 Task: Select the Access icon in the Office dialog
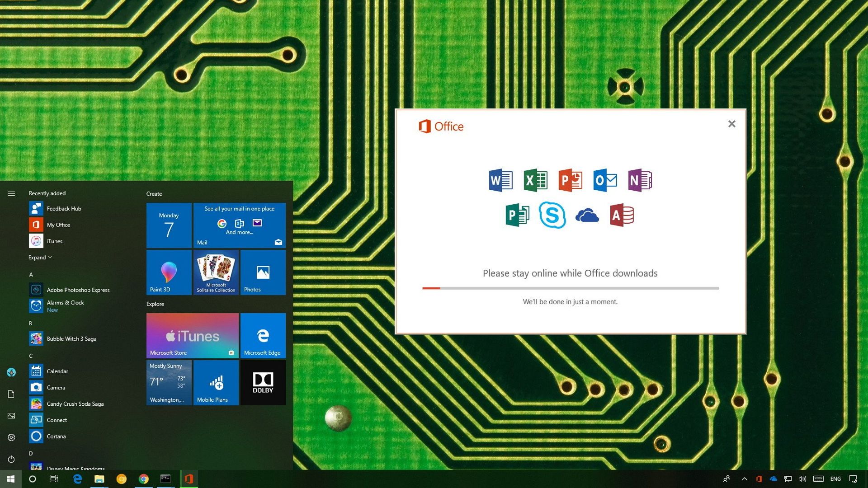tap(622, 216)
